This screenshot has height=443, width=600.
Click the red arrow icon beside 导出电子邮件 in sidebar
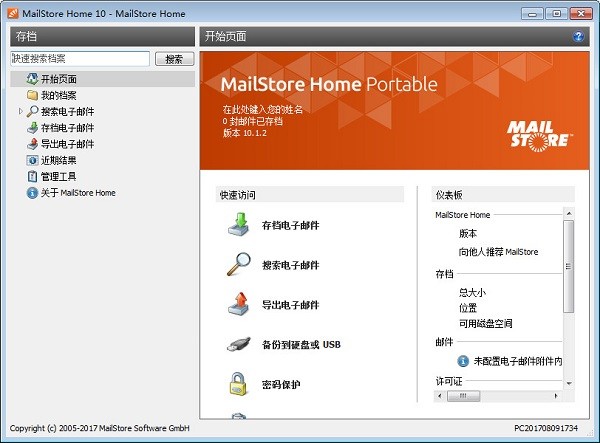point(32,144)
